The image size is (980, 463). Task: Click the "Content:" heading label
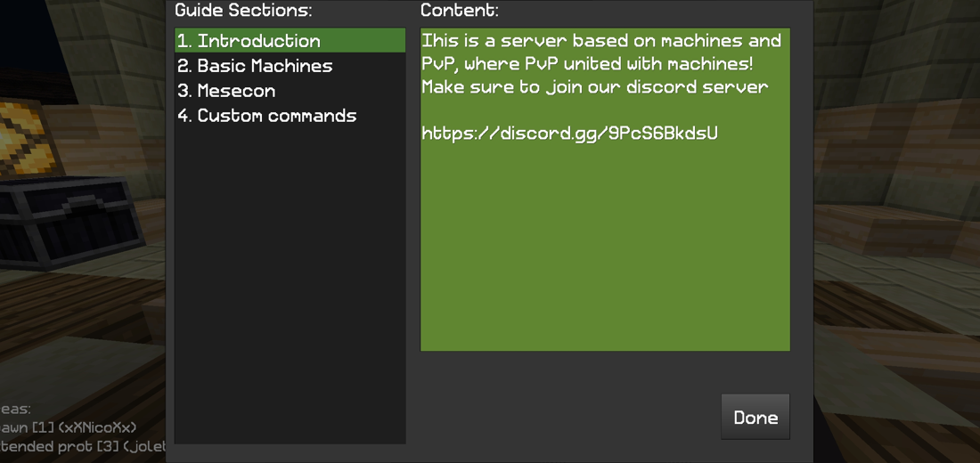pyautogui.click(x=460, y=11)
